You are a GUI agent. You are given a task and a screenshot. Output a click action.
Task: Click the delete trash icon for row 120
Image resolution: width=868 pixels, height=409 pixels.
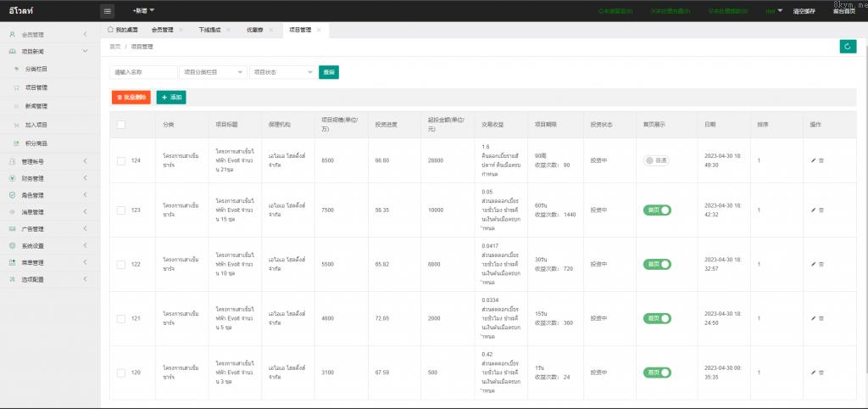tap(821, 373)
